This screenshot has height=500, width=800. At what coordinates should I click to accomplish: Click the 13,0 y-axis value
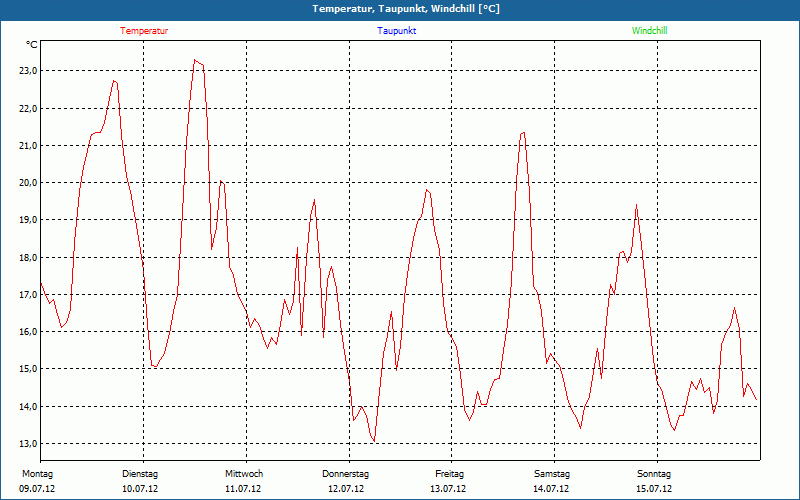pos(28,444)
